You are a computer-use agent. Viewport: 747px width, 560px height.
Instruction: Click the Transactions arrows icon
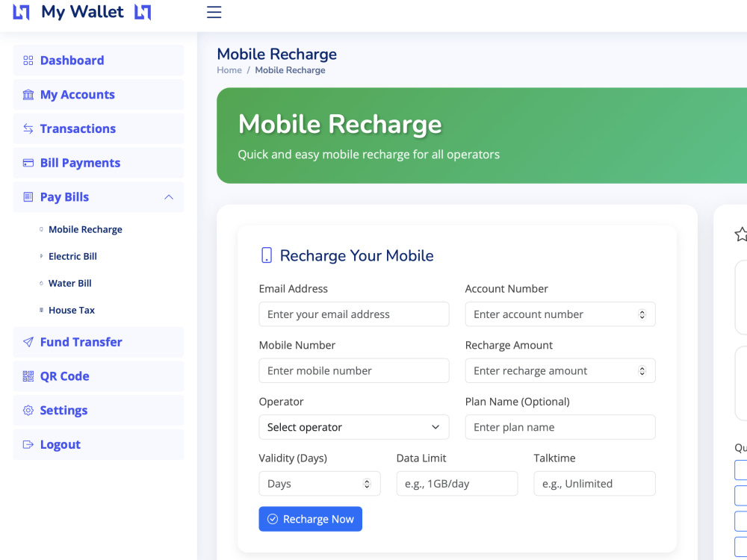28,128
